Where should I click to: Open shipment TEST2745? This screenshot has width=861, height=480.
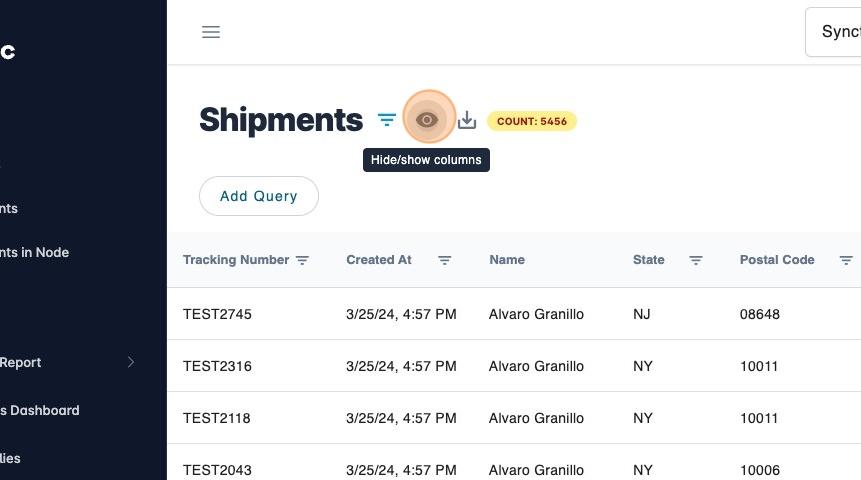[x=217, y=314]
